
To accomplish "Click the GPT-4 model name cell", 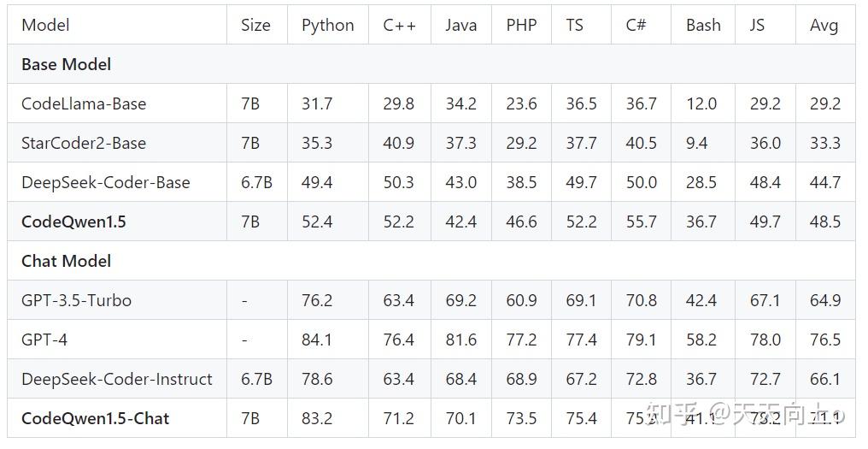I will tap(44, 340).
